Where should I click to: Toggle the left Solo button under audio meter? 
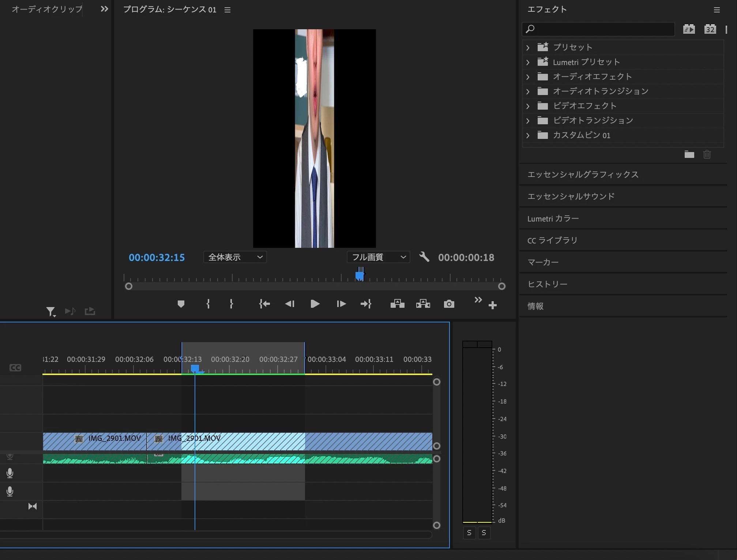coord(469,533)
